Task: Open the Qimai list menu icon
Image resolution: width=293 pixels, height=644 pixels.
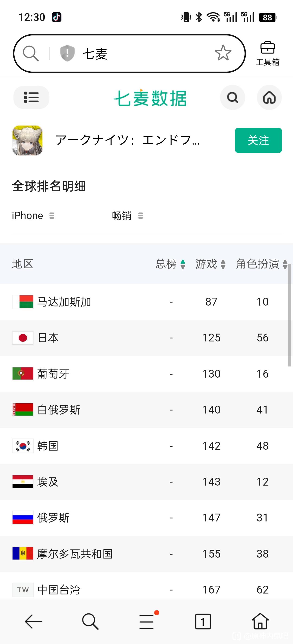Action: click(31, 98)
